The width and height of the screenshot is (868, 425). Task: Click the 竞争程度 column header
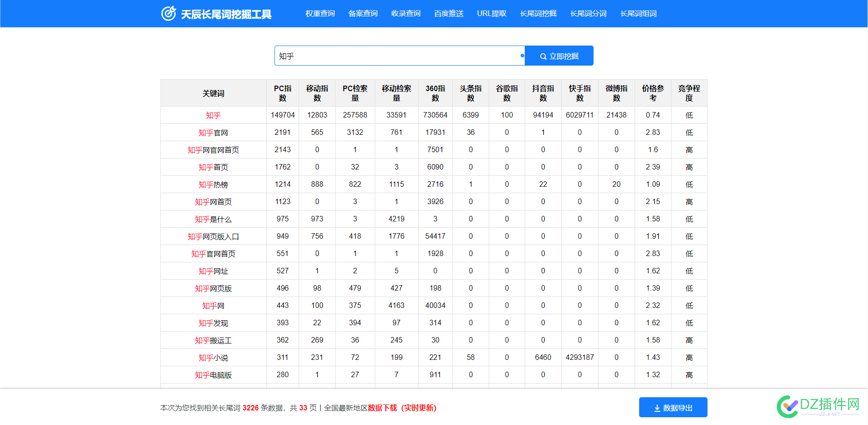click(689, 93)
